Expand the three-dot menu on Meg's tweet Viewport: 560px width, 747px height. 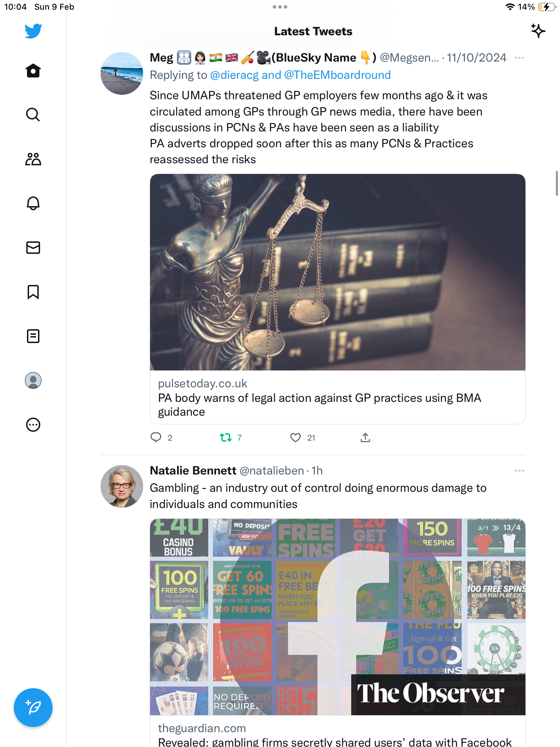[x=519, y=58]
